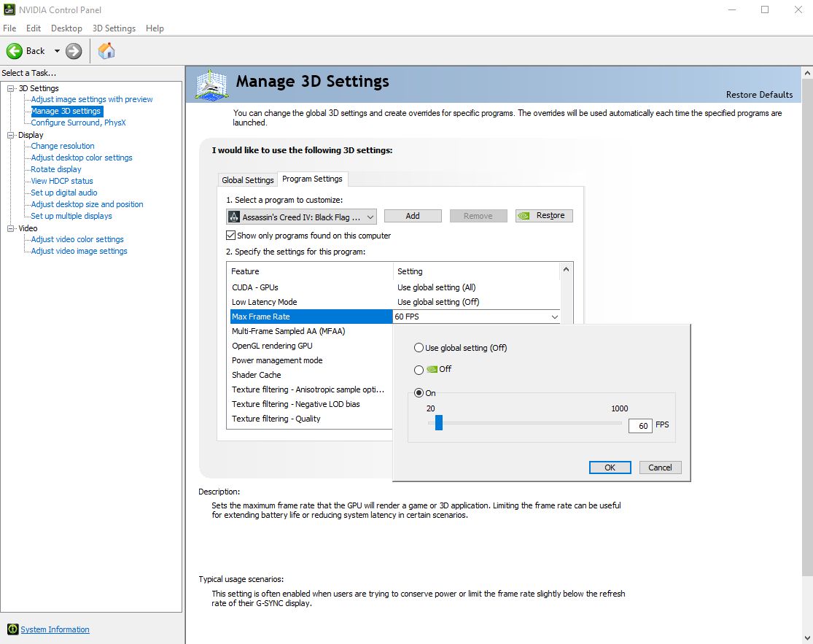
Task: Click the System Information icon
Action: 13,629
